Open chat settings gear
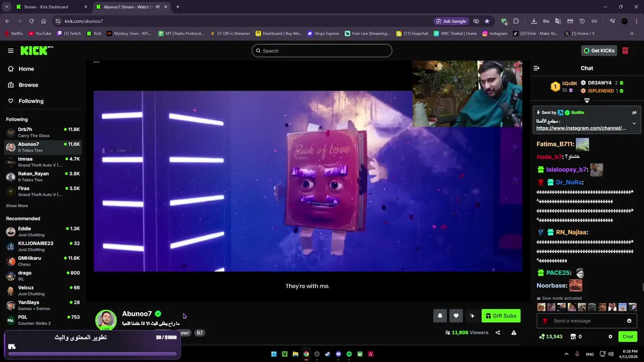Viewport: 644px width, 362px height. click(610, 337)
